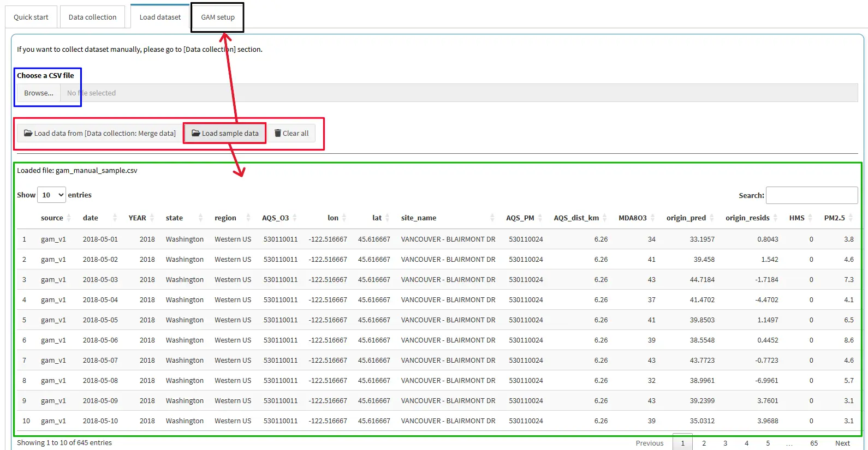
Task: Click the sort arrows on the state column
Action: tap(200, 218)
